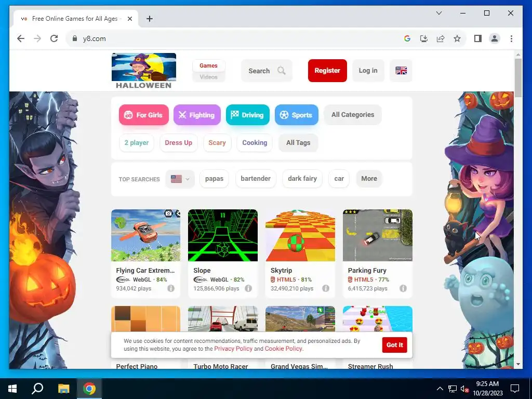Show info for Flying Car Extreme game
The image size is (532, 399).
pos(171,288)
